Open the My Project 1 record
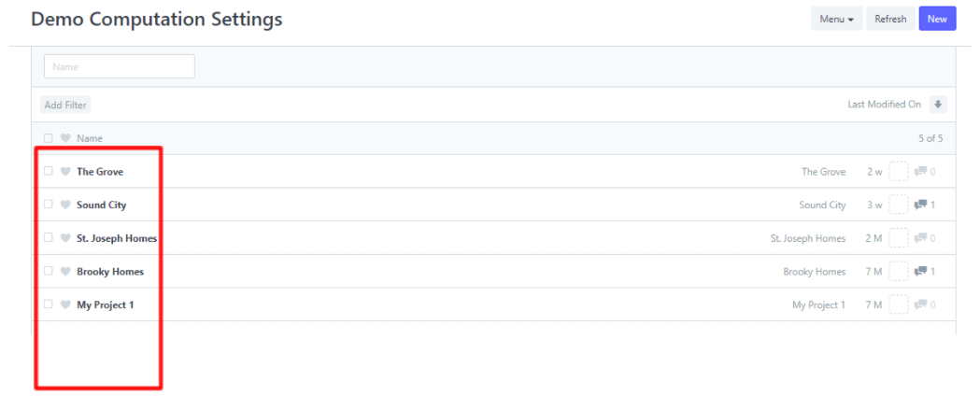This screenshot has width=980, height=396. tap(105, 304)
